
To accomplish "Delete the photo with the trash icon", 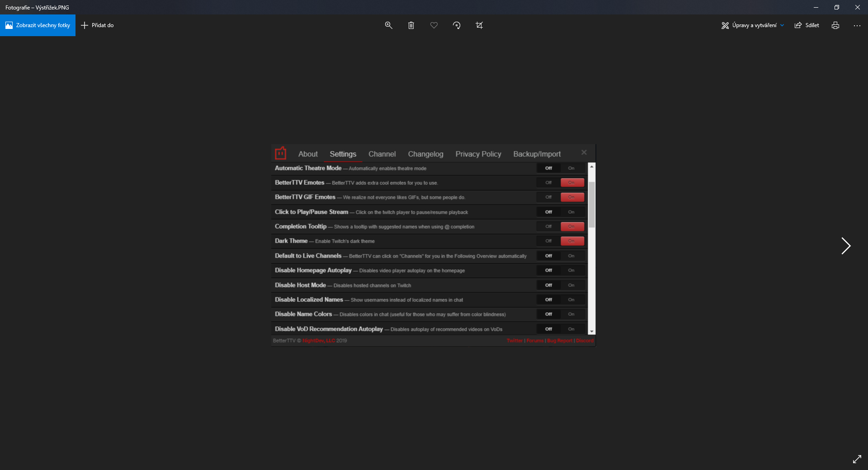I will click(x=411, y=25).
